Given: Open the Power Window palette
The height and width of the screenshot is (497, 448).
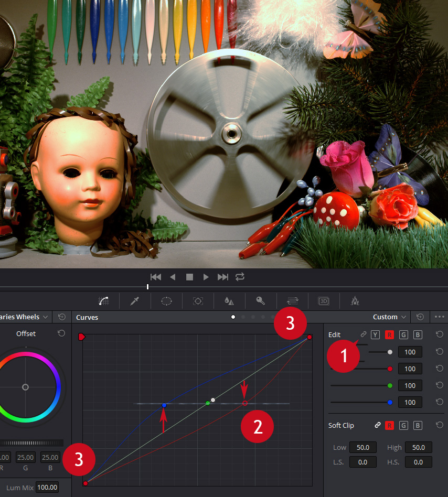Looking at the screenshot, I should (x=166, y=301).
